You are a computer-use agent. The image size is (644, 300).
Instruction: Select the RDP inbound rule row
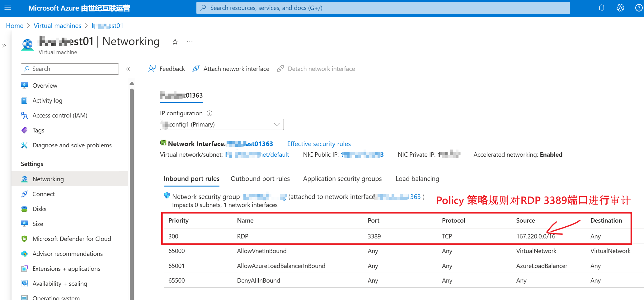pyautogui.click(x=242, y=236)
